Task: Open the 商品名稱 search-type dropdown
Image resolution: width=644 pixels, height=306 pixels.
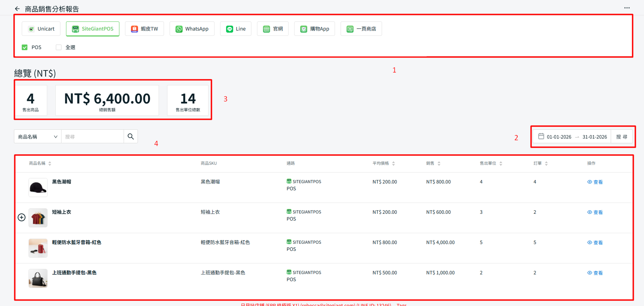Action: click(37, 137)
